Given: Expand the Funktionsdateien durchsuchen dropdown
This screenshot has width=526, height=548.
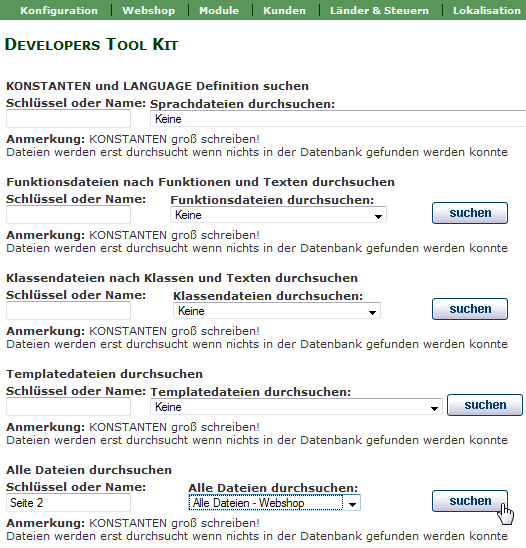Looking at the screenshot, I should 278,215.
